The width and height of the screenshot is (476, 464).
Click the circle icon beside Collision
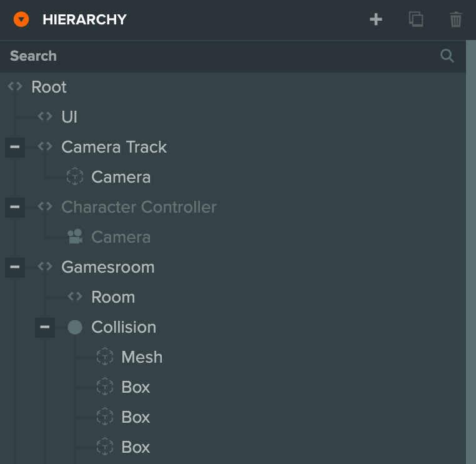coord(75,327)
